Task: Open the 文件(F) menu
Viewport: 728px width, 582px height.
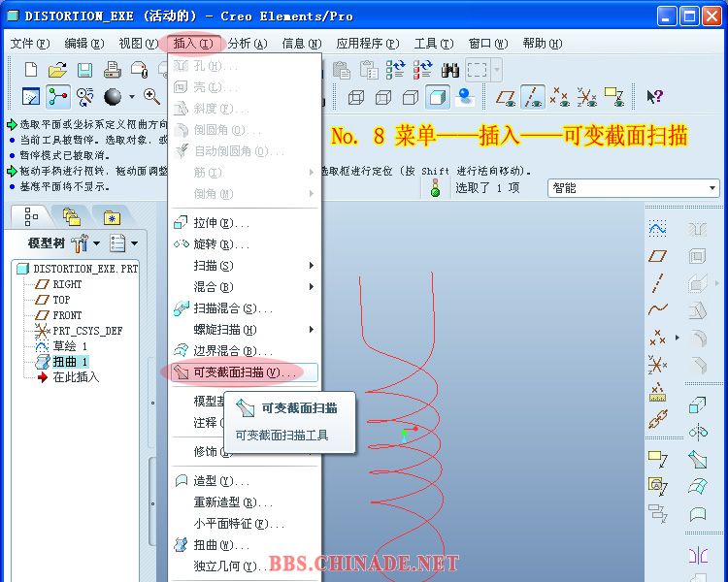Action: pos(30,44)
